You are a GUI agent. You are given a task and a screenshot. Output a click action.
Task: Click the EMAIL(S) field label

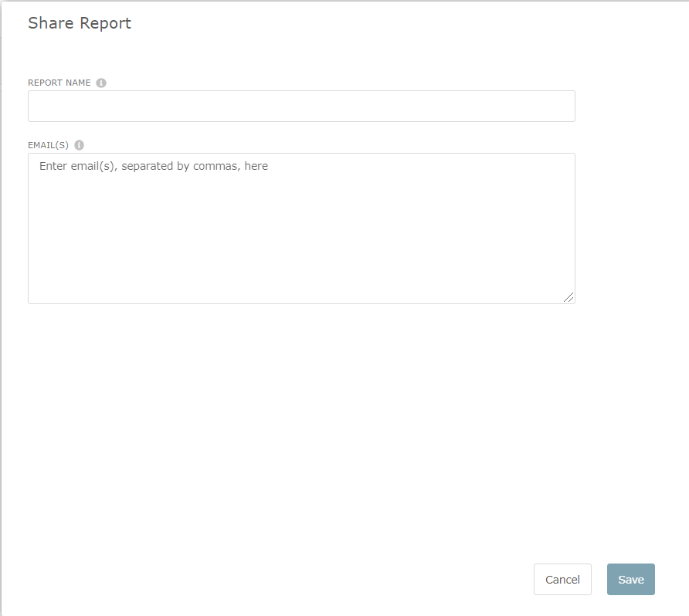(x=48, y=145)
